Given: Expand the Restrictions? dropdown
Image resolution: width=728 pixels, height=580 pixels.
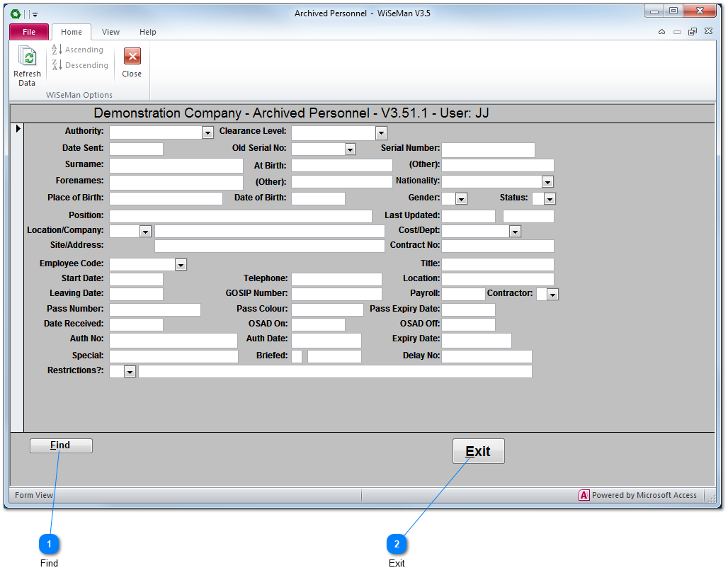Looking at the screenshot, I should click(130, 372).
